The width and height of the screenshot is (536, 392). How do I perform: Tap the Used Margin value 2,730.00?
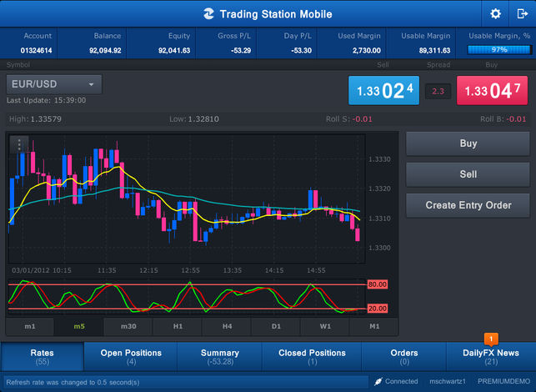(367, 51)
